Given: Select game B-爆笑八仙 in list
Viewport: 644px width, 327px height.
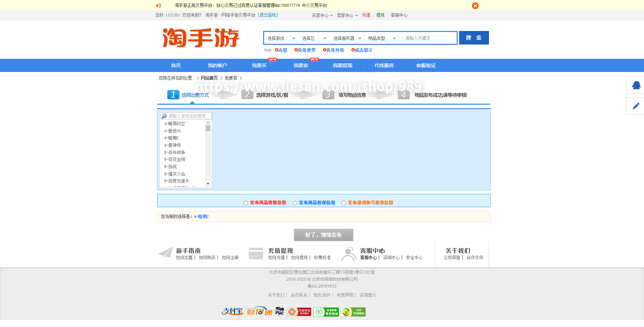Looking at the screenshot, I should (x=174, y=174).
